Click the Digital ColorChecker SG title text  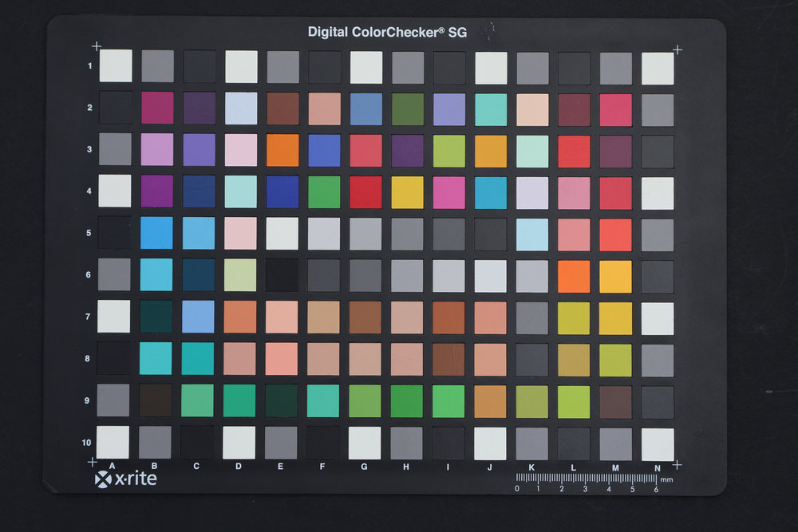[387, 32]
